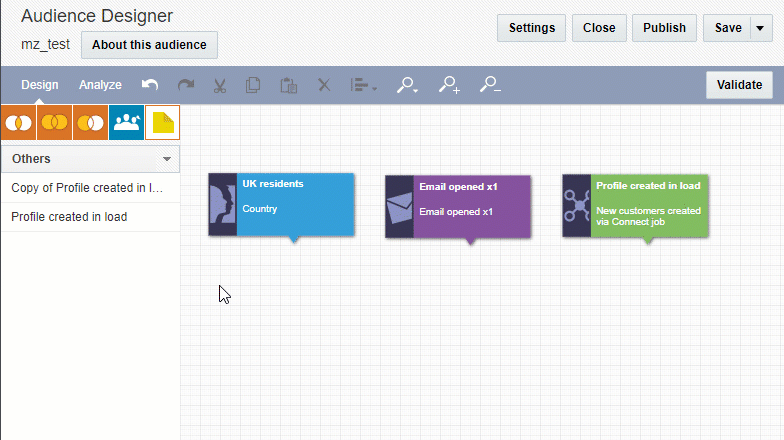784x440 pixels.
Task: Select the blue people group palette icon
Action: [126, 122]
